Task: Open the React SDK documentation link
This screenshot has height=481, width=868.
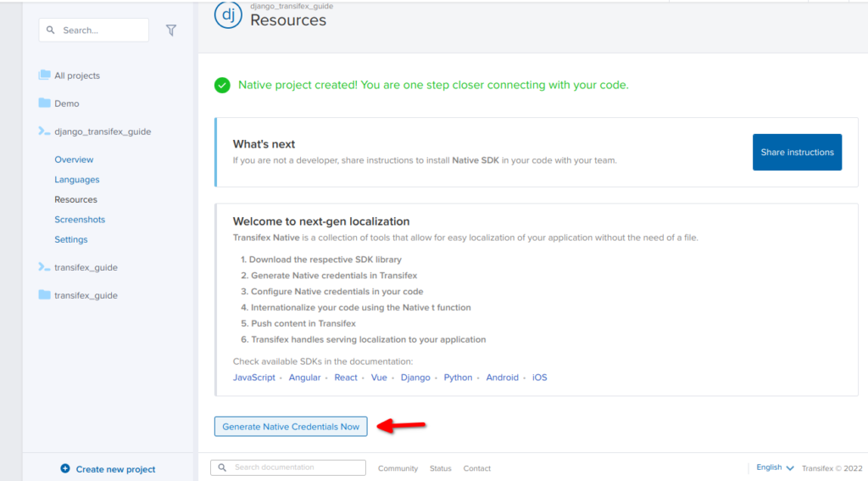Action: (346, 378)
